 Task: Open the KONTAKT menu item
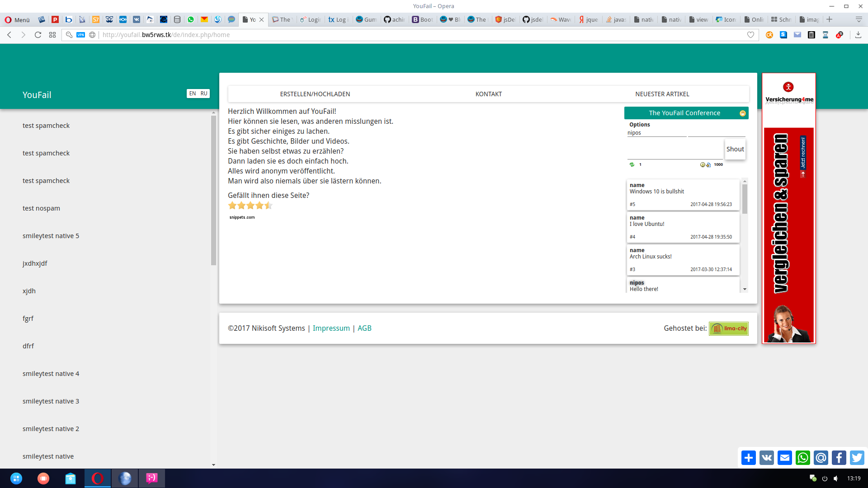[488, 94]
